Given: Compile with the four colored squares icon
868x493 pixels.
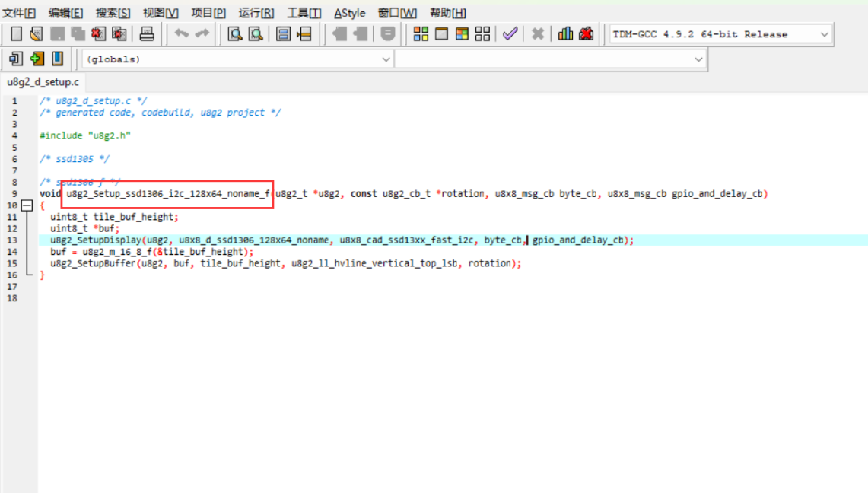Looking at the screenshot, I should coord(421,33).
